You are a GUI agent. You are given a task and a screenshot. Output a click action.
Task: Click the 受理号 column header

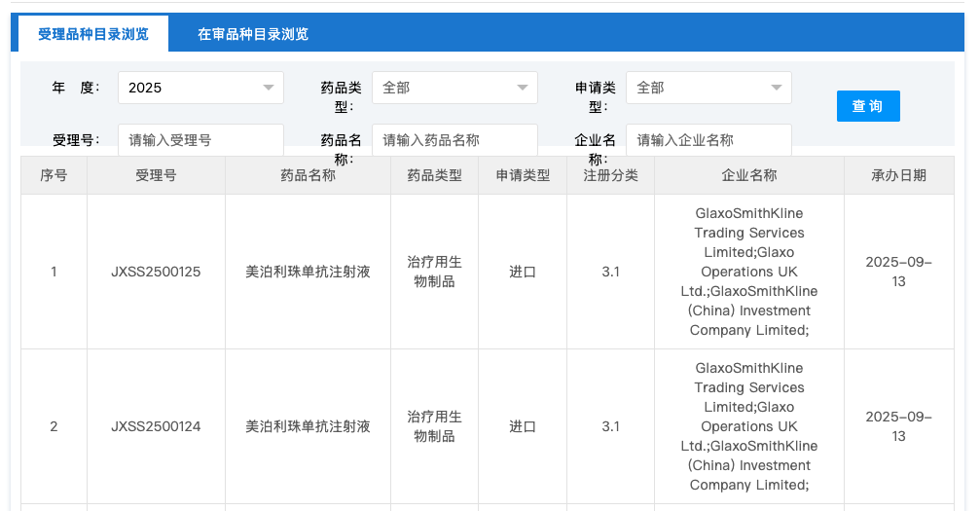(156, 176)
